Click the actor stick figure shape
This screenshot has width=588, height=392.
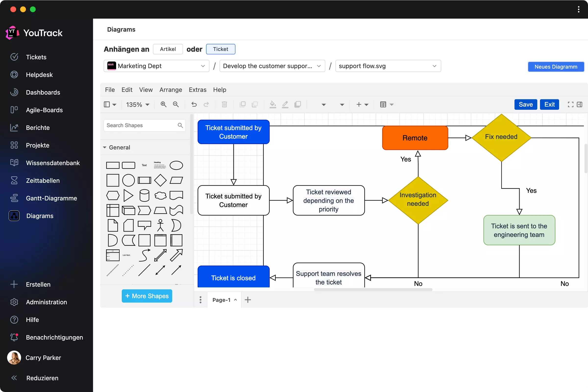pyautogui.click(x=160, y=225)
